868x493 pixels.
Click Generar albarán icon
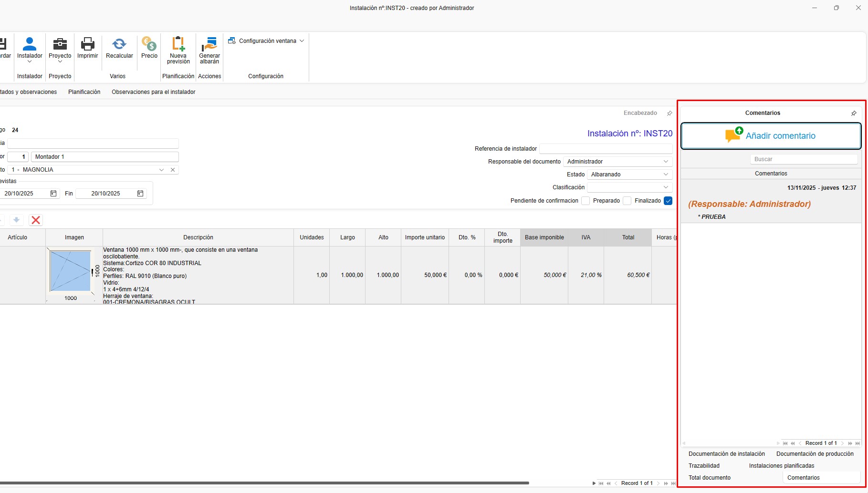click(x=209, y=44)
